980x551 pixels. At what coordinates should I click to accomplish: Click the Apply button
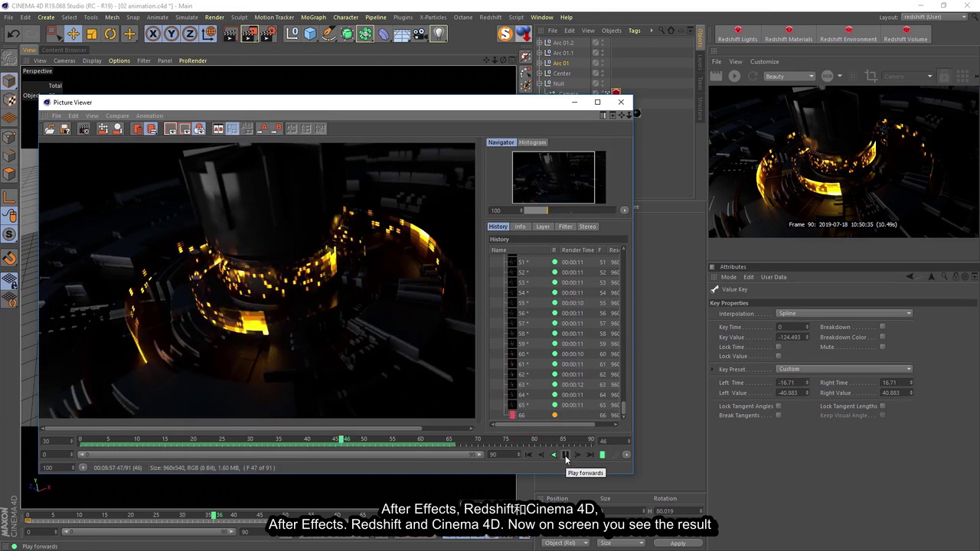coord(678,543)
